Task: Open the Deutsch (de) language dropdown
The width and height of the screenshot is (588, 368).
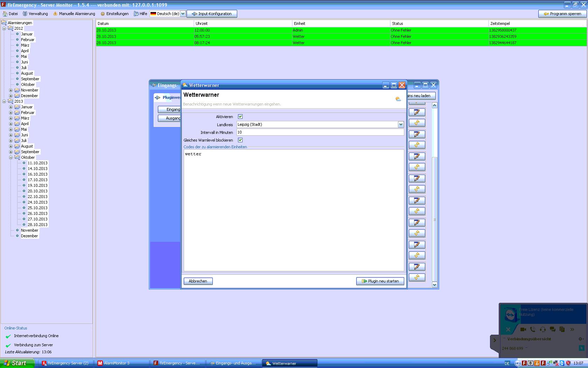Action: (183, 14)
